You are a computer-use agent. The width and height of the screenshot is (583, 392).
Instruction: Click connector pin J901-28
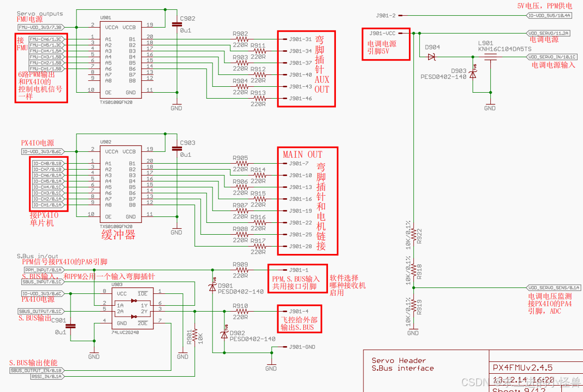click(x=300, y=247)
